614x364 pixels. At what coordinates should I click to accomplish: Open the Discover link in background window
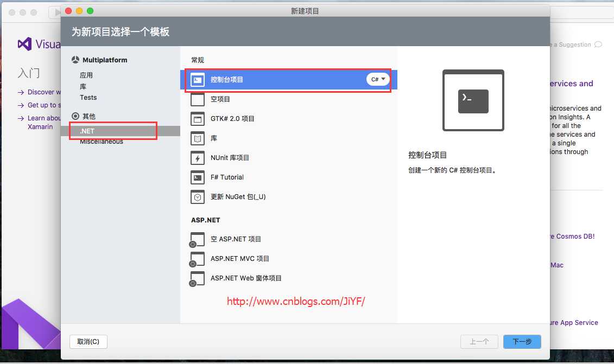44,92
